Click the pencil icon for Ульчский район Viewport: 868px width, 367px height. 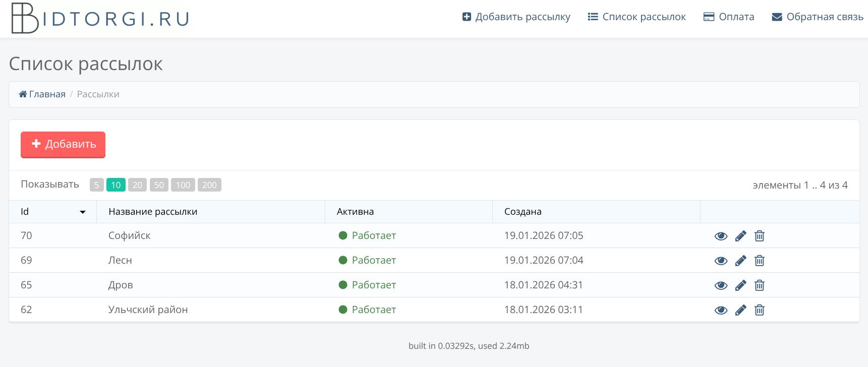tap(740, 310)
